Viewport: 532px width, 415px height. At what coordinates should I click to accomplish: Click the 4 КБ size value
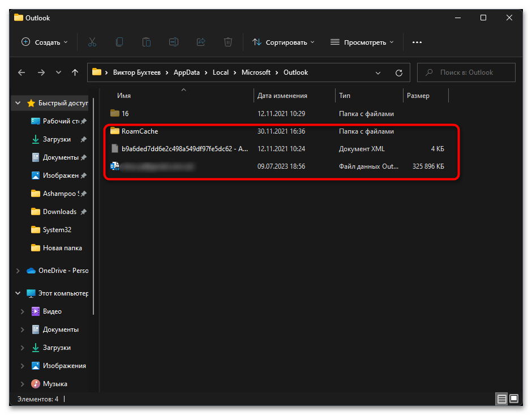[x=437, y=149]
